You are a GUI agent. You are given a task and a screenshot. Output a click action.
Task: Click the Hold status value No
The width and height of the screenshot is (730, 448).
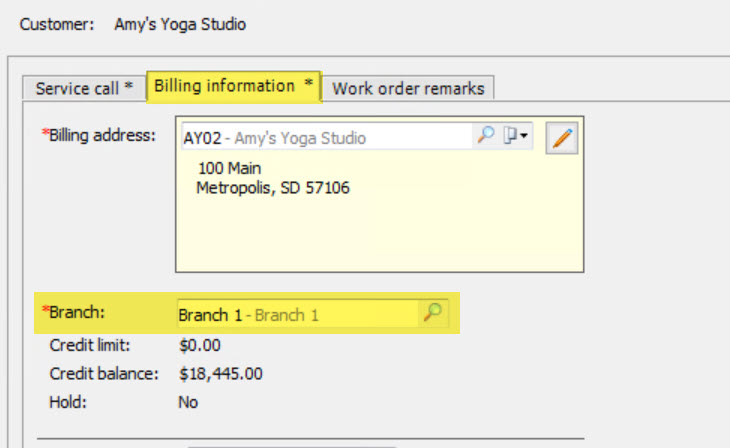click(188, 402)
